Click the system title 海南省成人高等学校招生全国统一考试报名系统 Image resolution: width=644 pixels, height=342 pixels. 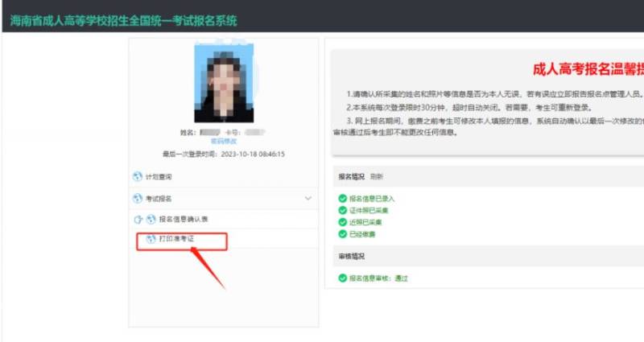(124, 19)
